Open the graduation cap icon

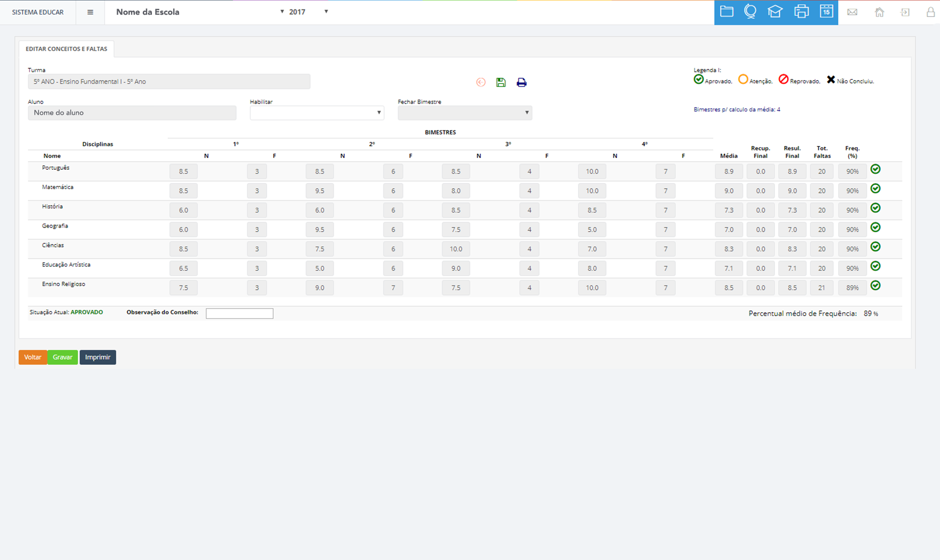775,11
